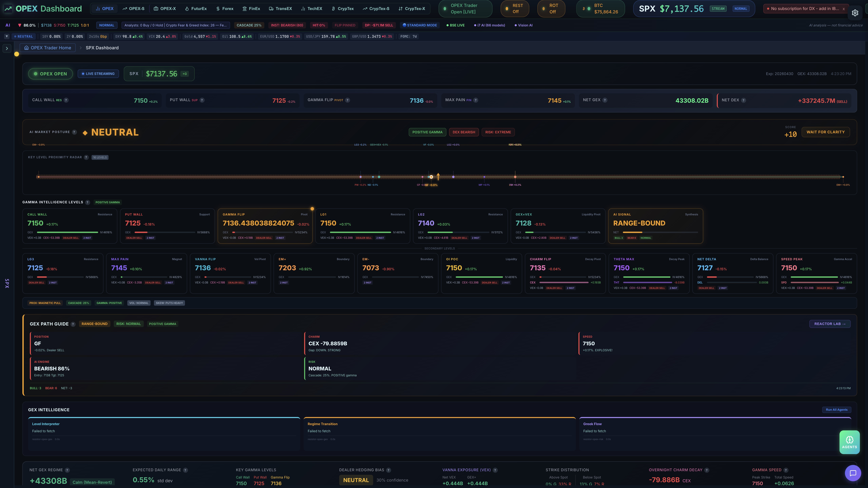The width and height of the screenshot is (868, 488).
Task: Click the help icon beside AI Market Posture
Action: point(74,132)
